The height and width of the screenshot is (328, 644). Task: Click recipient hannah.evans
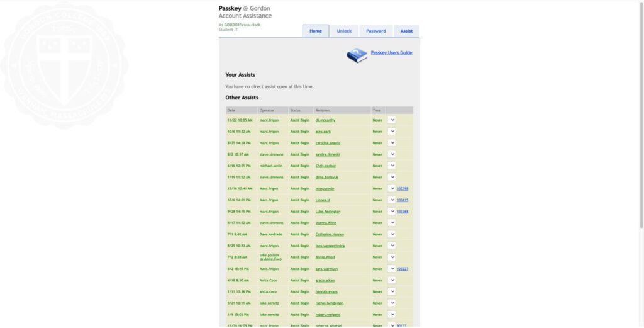[326, 292]
